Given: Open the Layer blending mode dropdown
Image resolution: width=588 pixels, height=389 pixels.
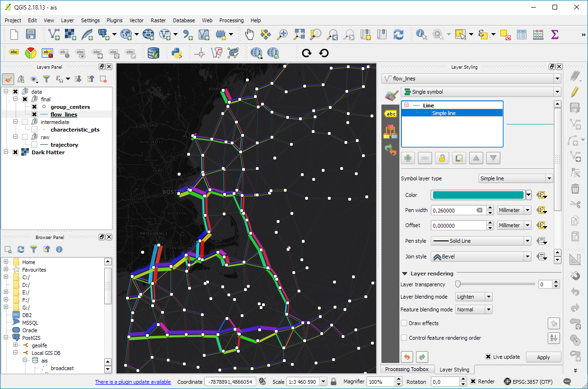Looking at the screenshot, I should (x=474, y=297).
